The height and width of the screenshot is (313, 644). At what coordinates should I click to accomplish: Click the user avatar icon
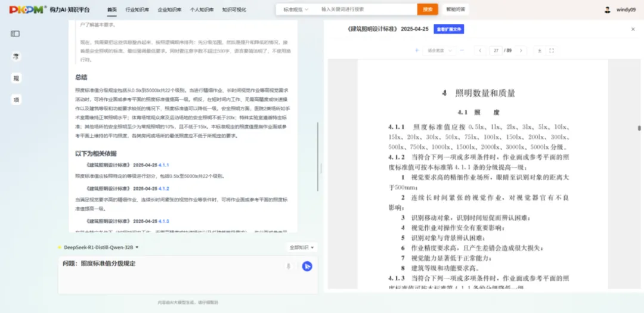(608, 10)
